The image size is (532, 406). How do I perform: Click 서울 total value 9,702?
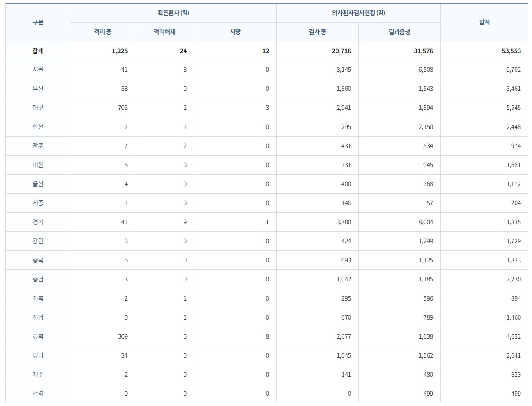pos(513,70)
